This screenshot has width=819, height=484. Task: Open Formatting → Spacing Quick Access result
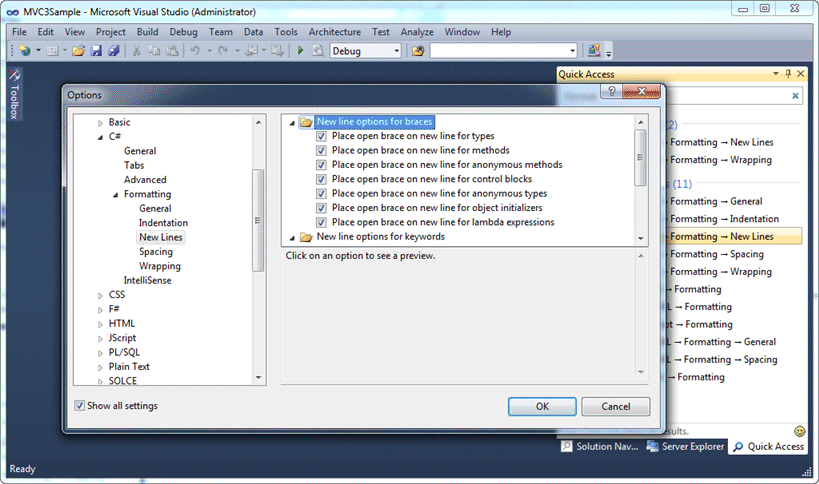tap(717, 254)
